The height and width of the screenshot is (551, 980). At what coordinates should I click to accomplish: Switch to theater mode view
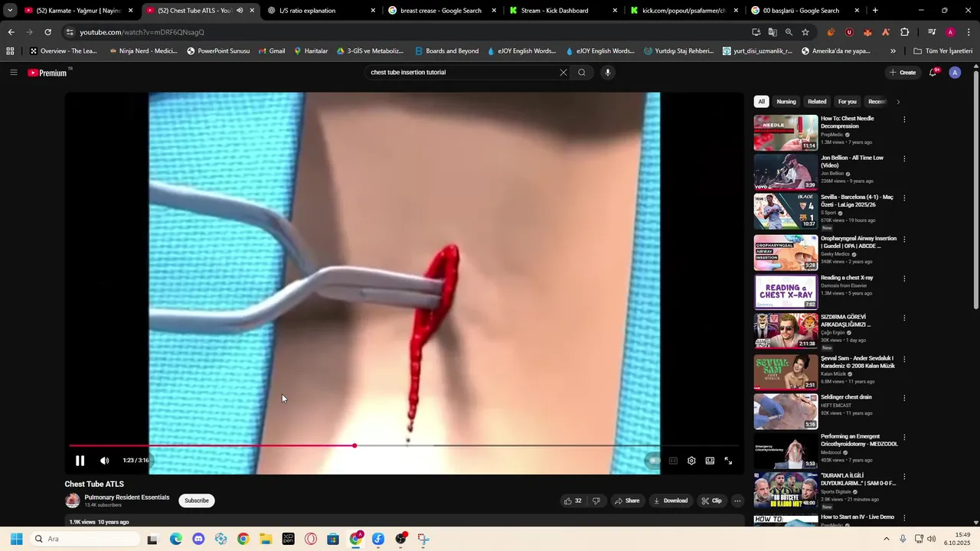pos(710,461)
